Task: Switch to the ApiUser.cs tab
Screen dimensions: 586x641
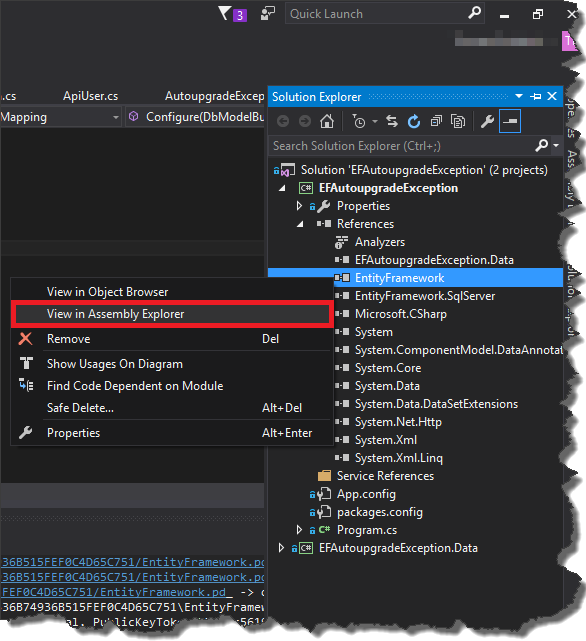Action: [90, 96]
